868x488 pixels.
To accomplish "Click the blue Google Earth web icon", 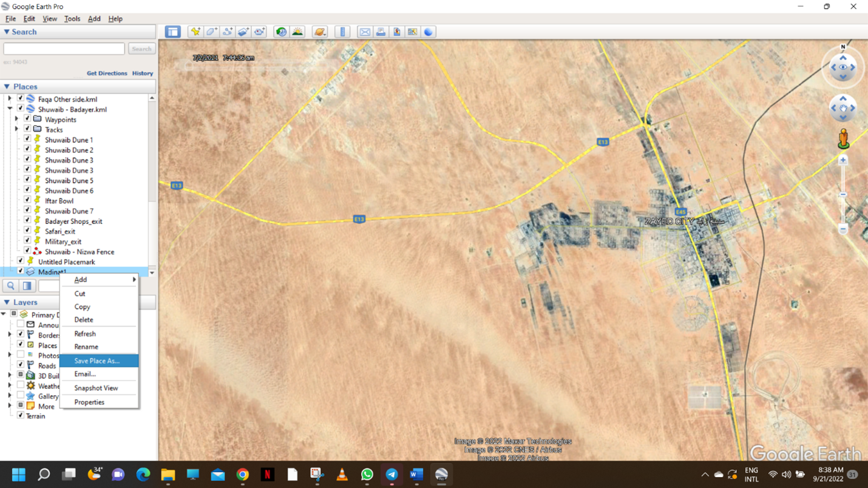I will pyautogui.click(x=429, y=32).
